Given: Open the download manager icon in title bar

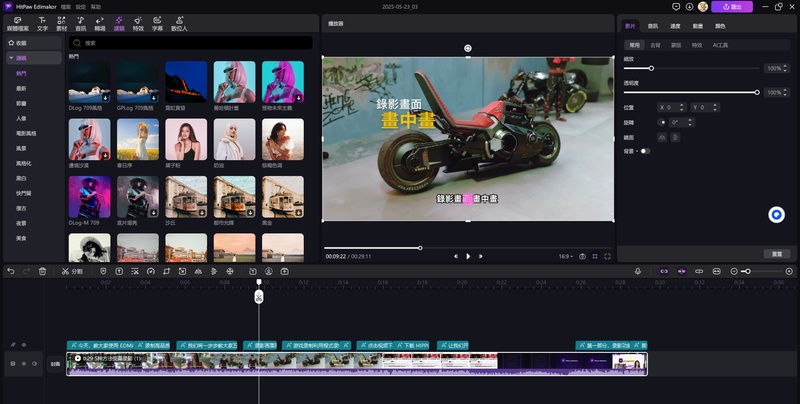Looking at the screenshot, I should coord(689,7).
